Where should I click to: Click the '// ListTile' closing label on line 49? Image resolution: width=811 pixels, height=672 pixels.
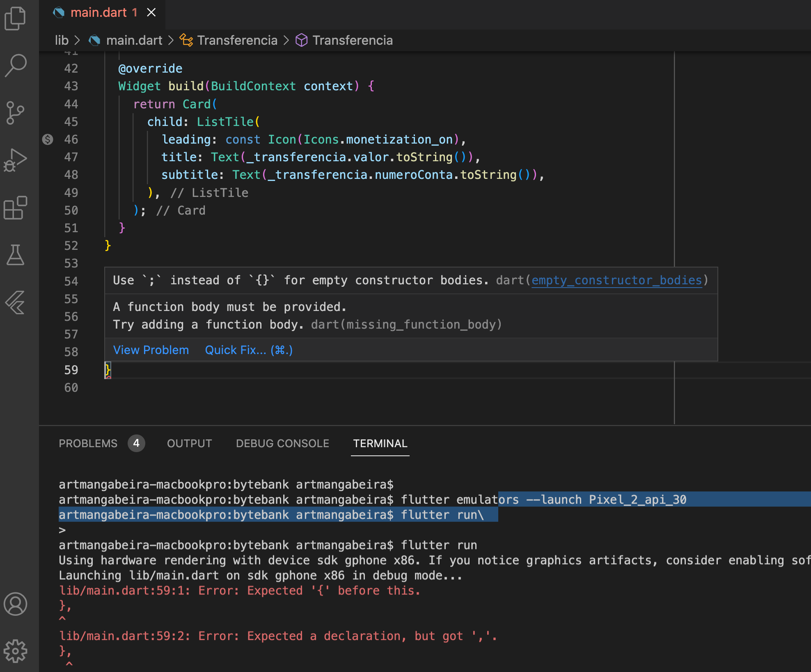209,193
